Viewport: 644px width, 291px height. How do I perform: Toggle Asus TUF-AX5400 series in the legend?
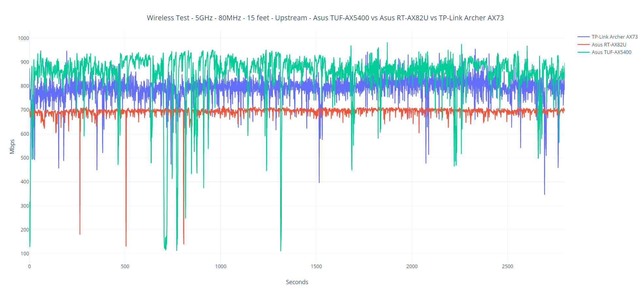[611, 52]
